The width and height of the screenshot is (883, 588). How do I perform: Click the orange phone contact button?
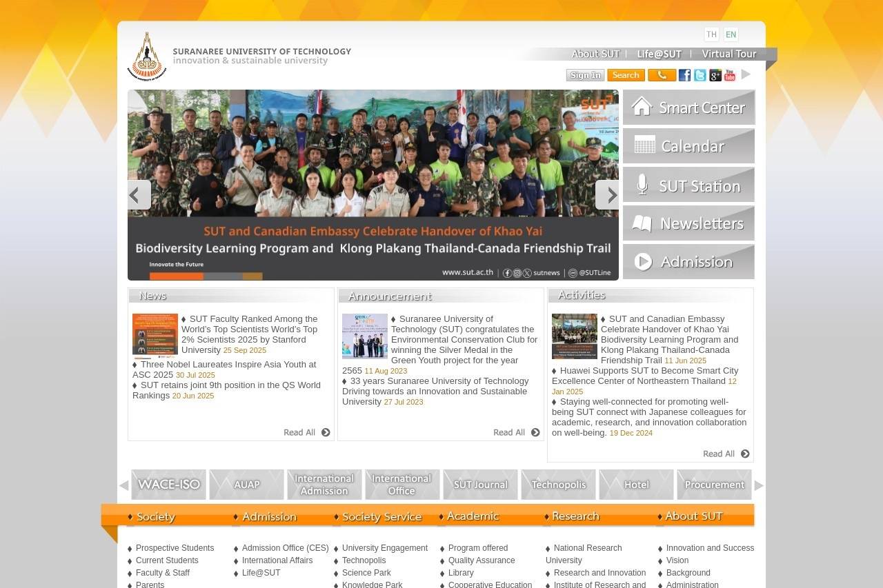pyautogui.click(x=662, y=75)
